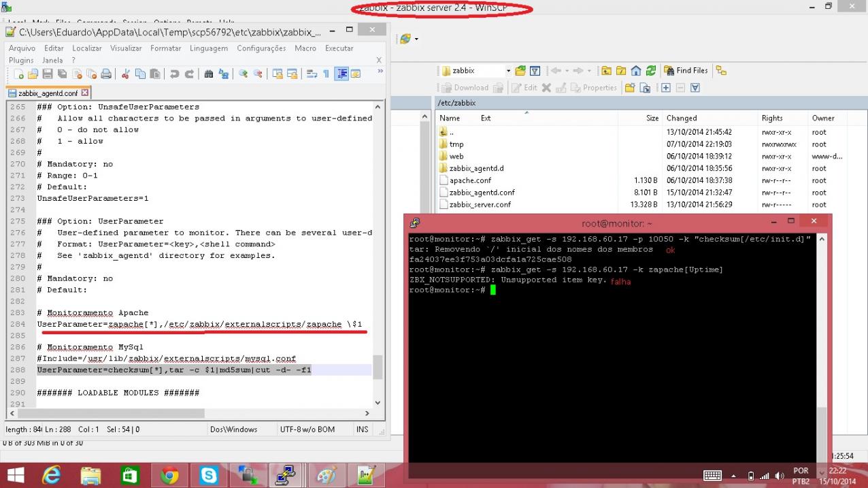The height and width of the screenshot is (488, 868).
Task: Select zabbix_server.conf in the file list
Action: tap(480, 205)
